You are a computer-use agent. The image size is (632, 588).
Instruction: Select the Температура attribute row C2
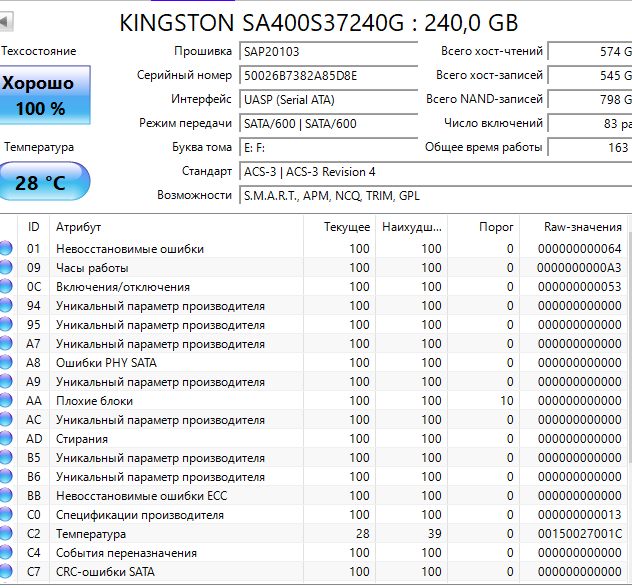[313, 534]
